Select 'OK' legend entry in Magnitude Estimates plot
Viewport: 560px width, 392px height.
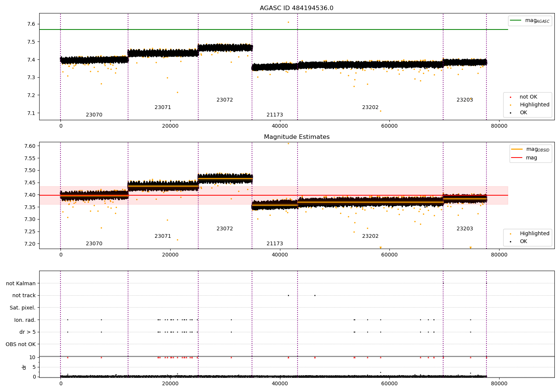click(x=523, y=242)
